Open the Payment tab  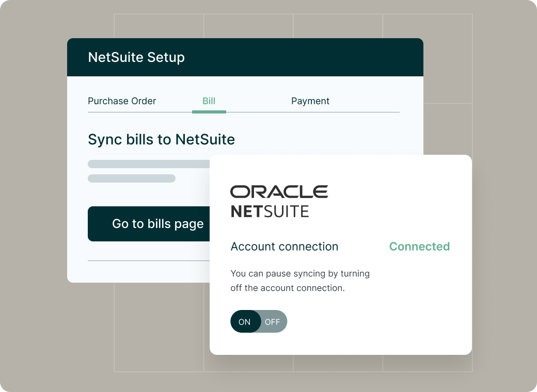(x=310, y=101)
